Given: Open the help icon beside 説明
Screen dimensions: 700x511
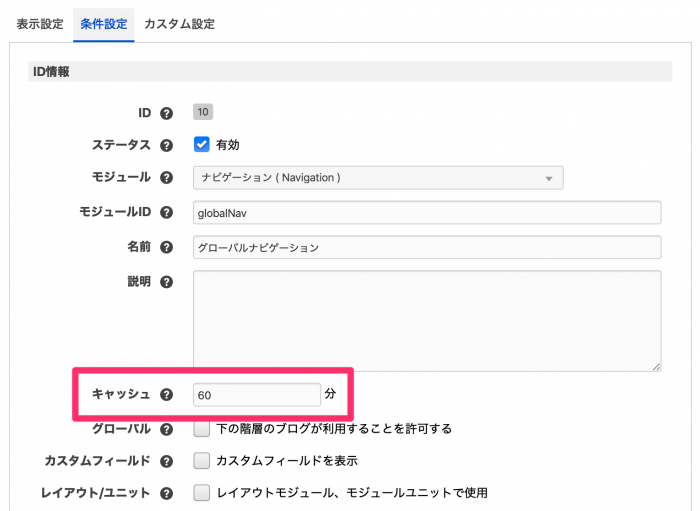Looking at the screenshot, I should [167, 282].
